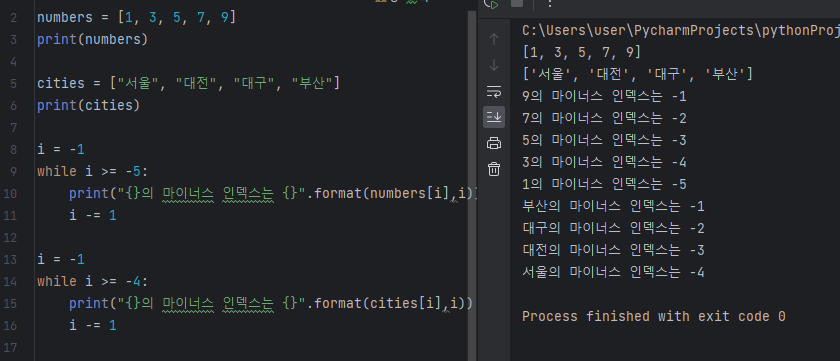Click 'cities[i]' in the format call
The height and width of the screenshot is (361, 840).
coord(407,303)
